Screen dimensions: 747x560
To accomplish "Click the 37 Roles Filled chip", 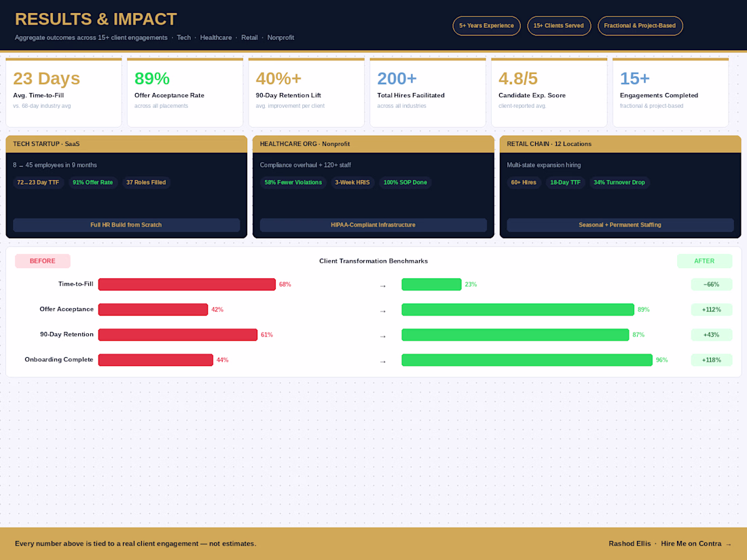I will point(146,183).
